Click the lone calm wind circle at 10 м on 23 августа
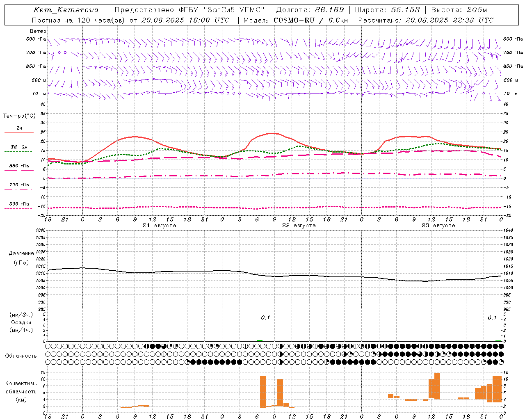 point(484,94)
